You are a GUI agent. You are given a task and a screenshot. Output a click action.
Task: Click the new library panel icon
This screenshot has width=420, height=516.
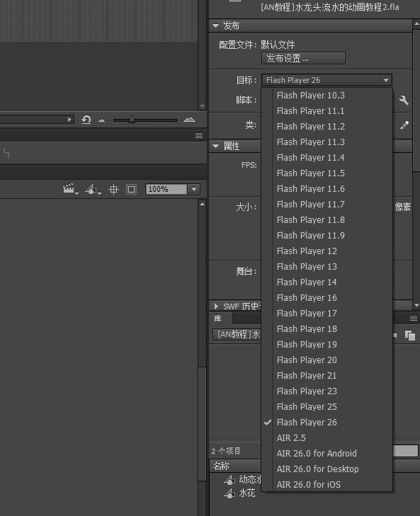point(410,336)
